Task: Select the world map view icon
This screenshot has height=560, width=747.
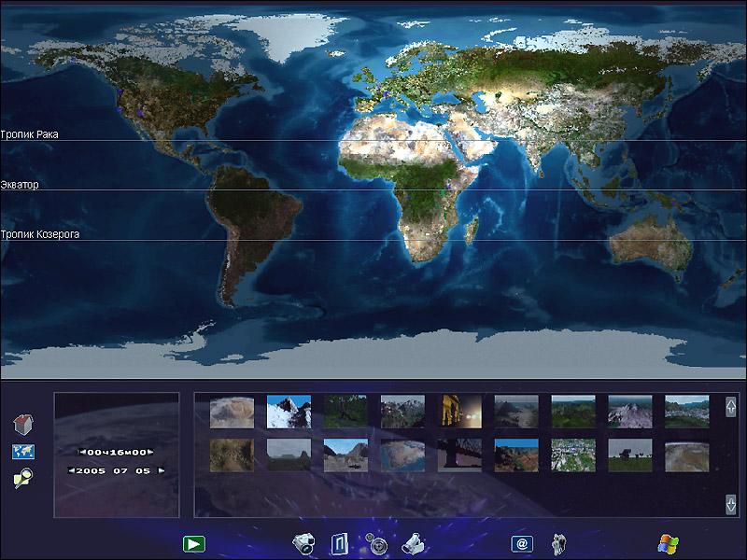Action: coord(22,452)
